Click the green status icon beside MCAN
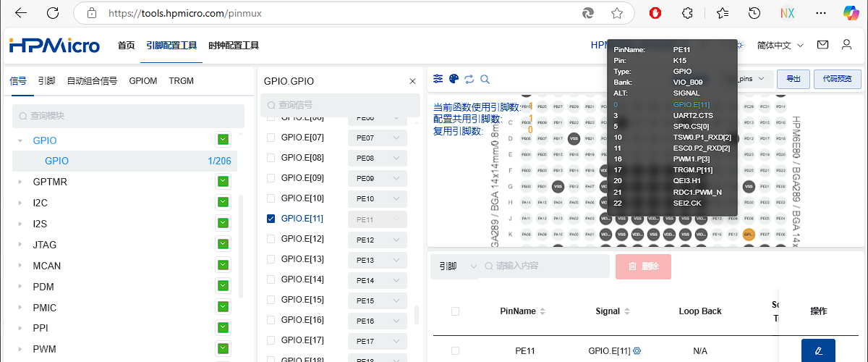This screenshot has height=362, width=868. click(x=223, y=266)
